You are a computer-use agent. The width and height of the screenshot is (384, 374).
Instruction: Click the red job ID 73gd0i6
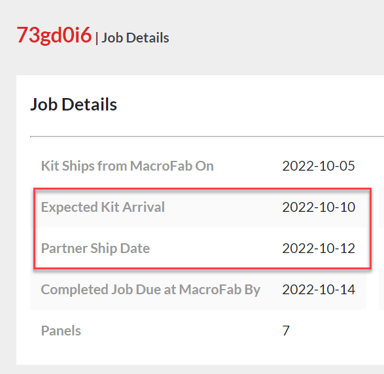click(54, 35)
